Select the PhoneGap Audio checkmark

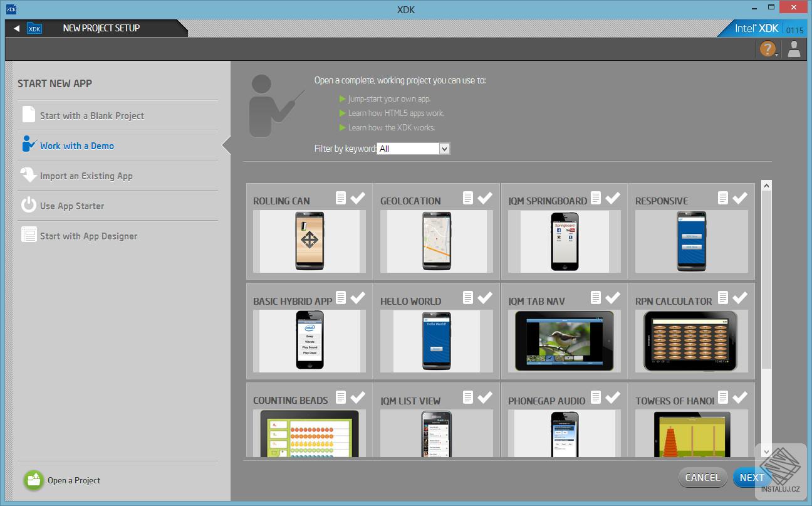tap(613, 397)
